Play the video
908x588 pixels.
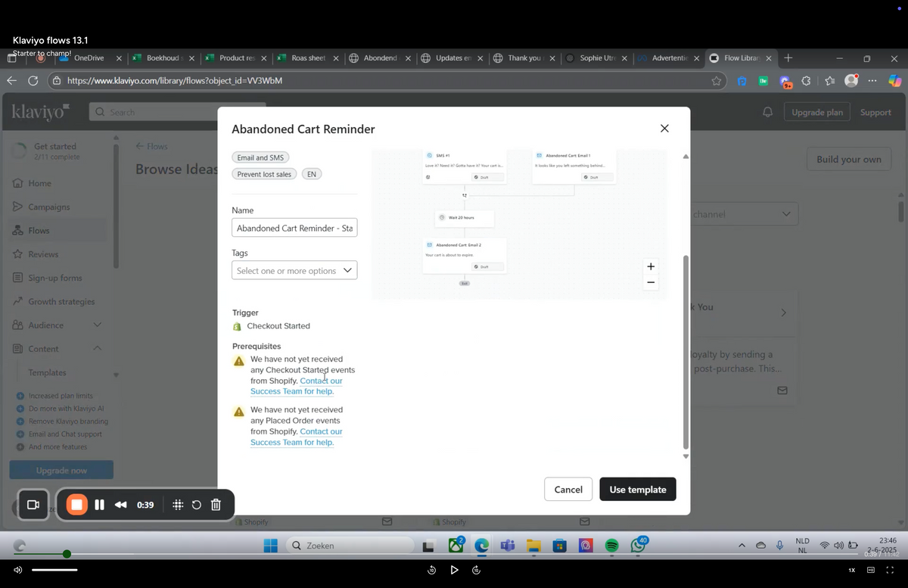coord(454,570)
